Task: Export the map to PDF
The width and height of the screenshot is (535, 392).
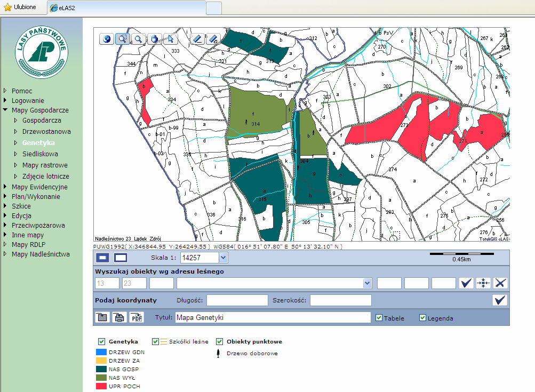Action: click(x=137, y=317)
